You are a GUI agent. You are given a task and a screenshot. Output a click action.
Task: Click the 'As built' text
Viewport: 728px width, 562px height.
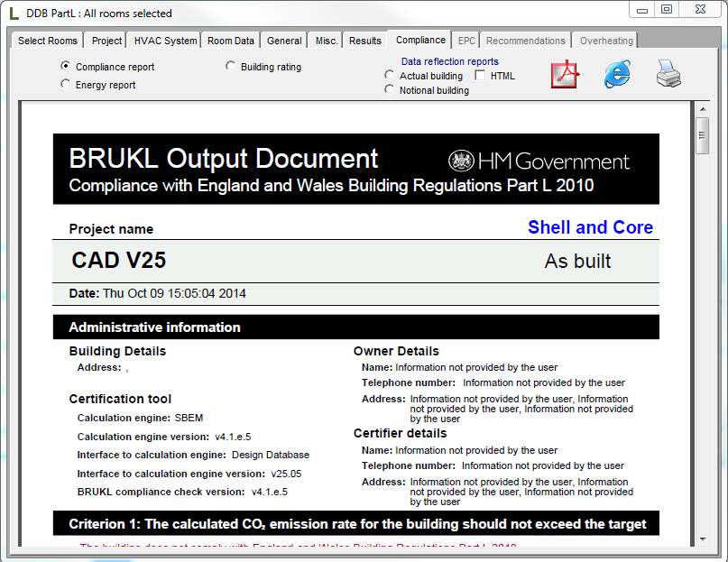click(577, 261)
